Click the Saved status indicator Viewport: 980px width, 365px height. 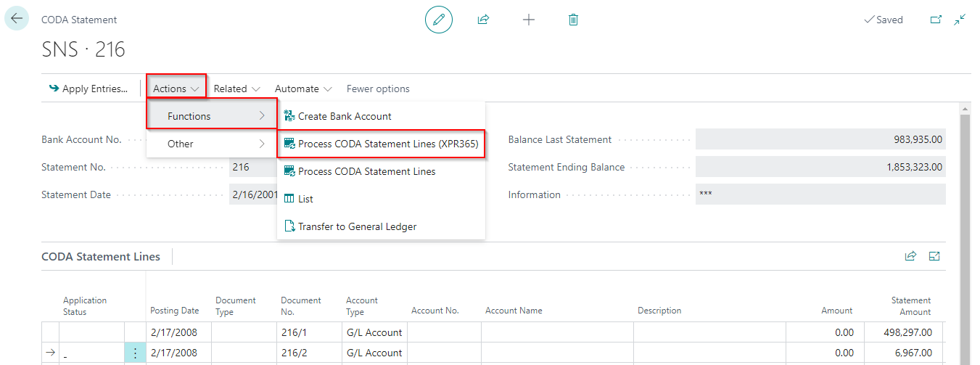tap(883, 20)
